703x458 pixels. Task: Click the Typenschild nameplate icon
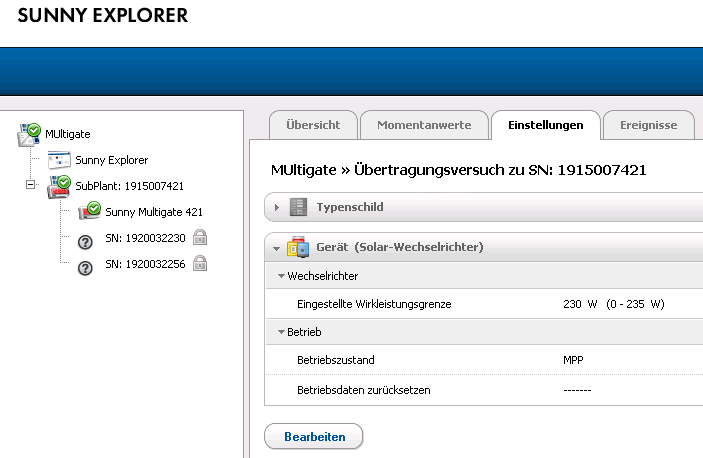click(x=298, y=207)
